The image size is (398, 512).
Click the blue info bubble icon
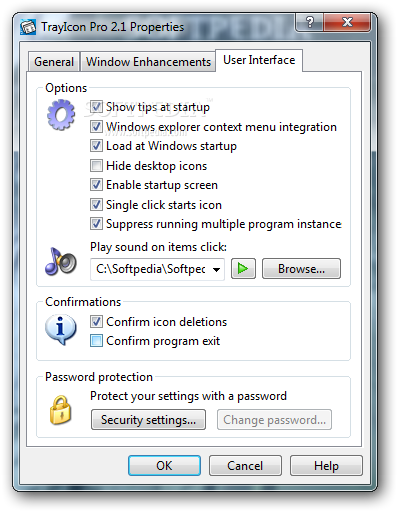61,329
